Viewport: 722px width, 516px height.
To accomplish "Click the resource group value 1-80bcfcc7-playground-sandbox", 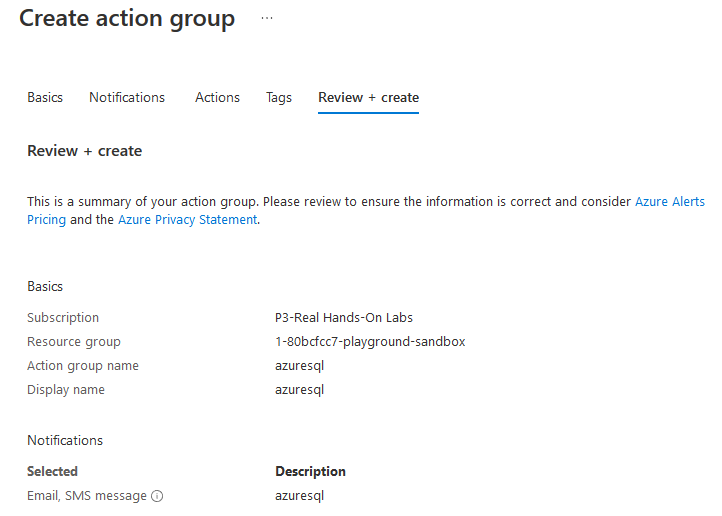I will [x=370, y=342].
